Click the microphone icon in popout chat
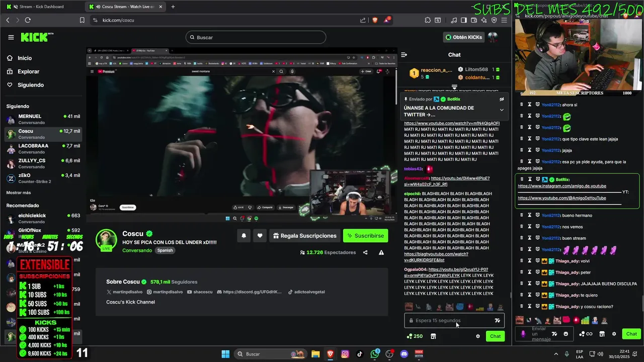The height and width of the screenshot is (362, 644). pos(523,334)
